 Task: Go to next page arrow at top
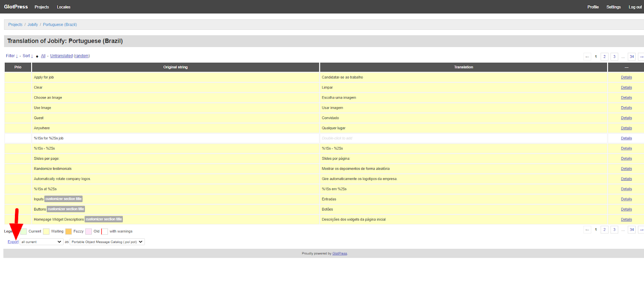641,57
